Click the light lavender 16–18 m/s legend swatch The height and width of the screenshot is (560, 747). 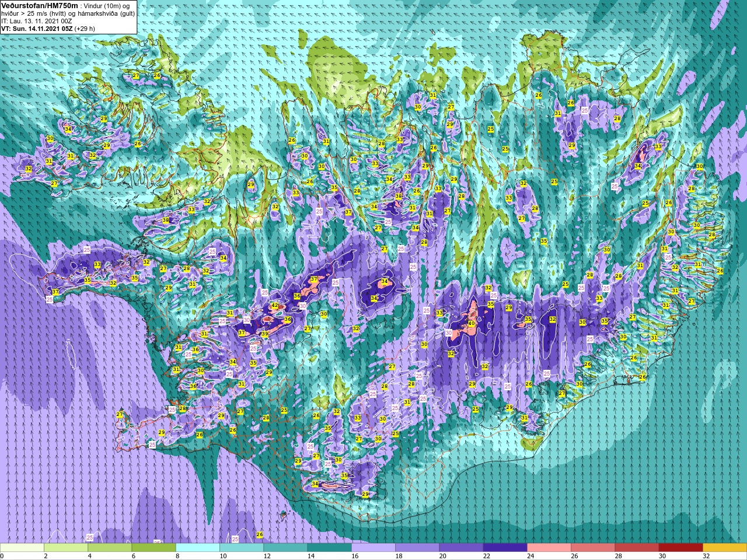[x=373, y=548]
